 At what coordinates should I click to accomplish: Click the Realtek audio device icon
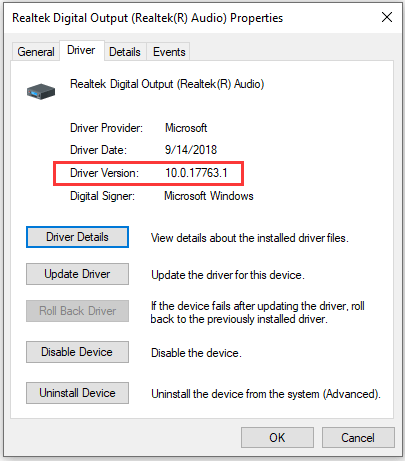[x=41, y=92]
